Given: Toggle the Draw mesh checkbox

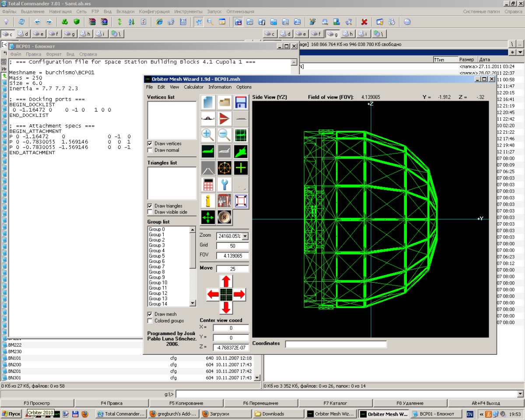Looking at the screenshot, I should click(x=150, y=314).
